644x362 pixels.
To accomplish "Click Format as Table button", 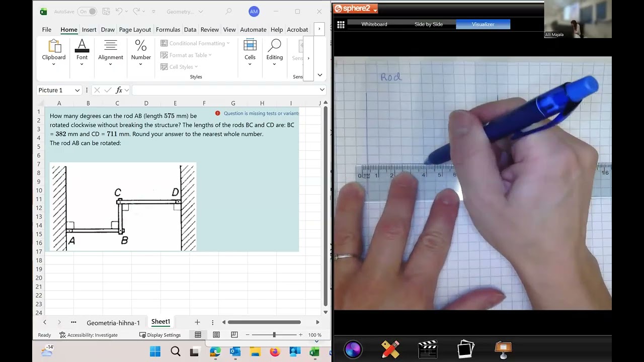I will coord(186,55).
